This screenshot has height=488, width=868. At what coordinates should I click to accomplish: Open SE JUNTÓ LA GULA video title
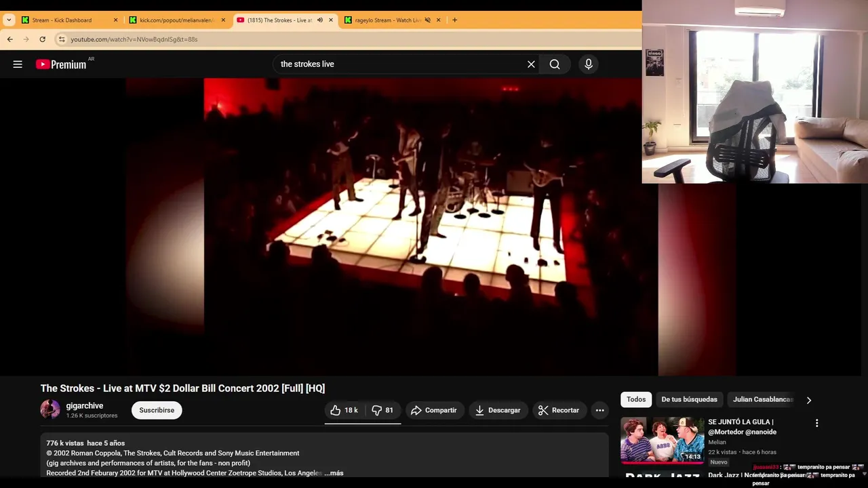tap(742, 427)
